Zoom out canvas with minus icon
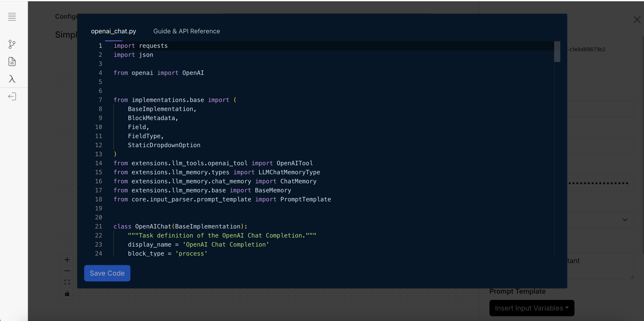This screenshot has width=644, height=321. (x=67, y=271)
